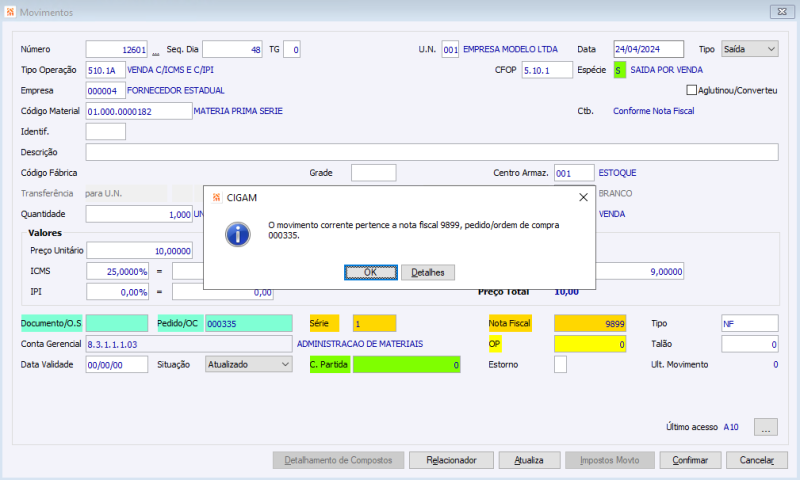Click the Data field 24/04/2024
This screenshot has width=800, height=480.
click(648, 49)
